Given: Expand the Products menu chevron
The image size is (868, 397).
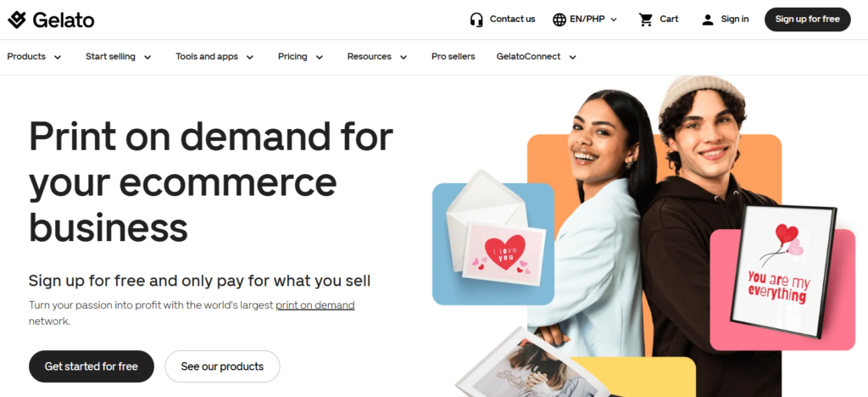Looking at the screenshot, I should (x=58, y=57).
